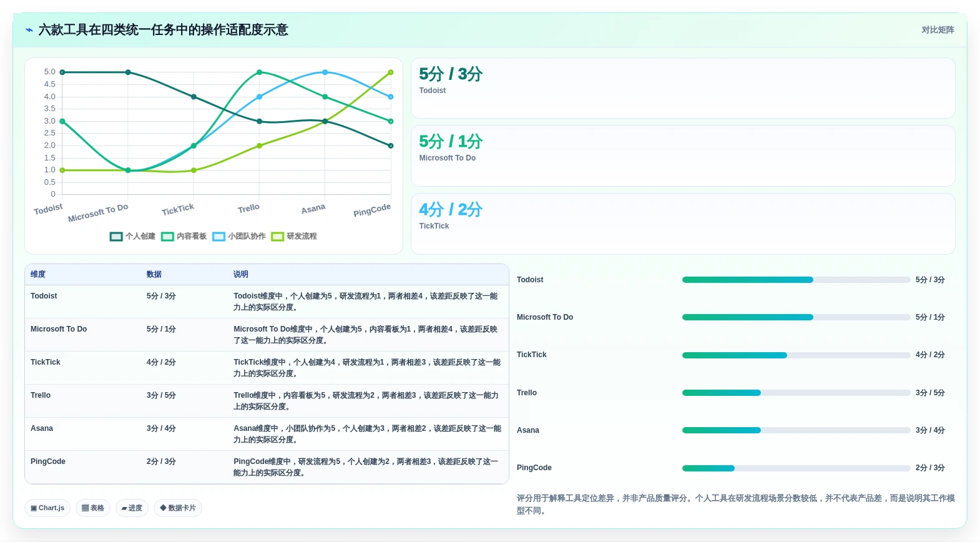
Task: Toggle the 个人创建 legend swatch
Action: pyautogui.click(x=116, y=237)
